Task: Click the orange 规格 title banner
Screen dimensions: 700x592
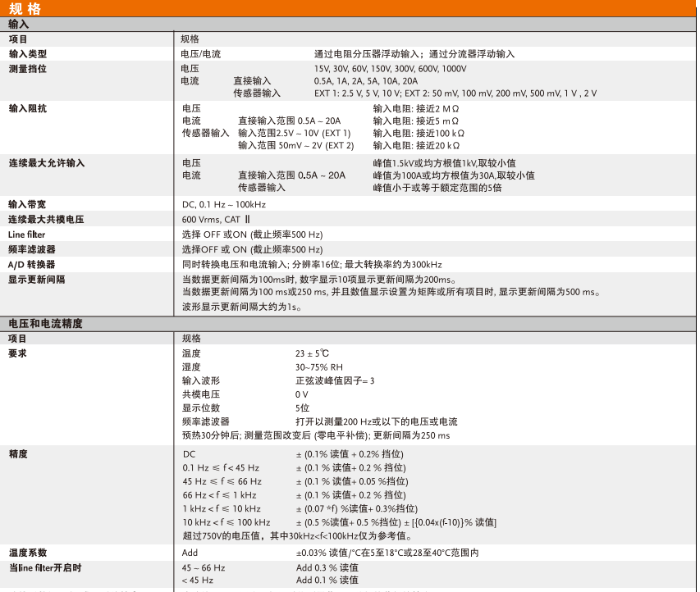Action: pos(348,8)
